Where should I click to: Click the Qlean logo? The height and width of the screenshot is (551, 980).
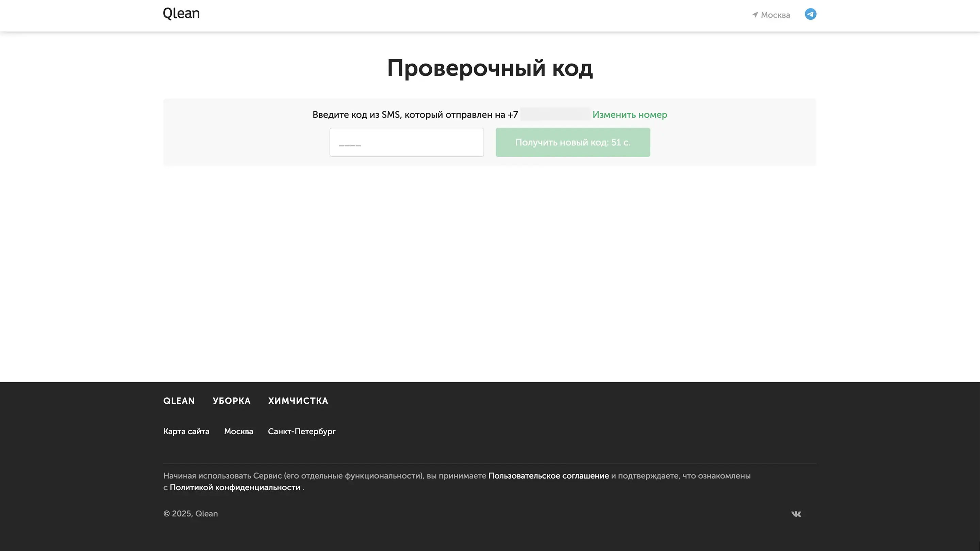[181, 14]
